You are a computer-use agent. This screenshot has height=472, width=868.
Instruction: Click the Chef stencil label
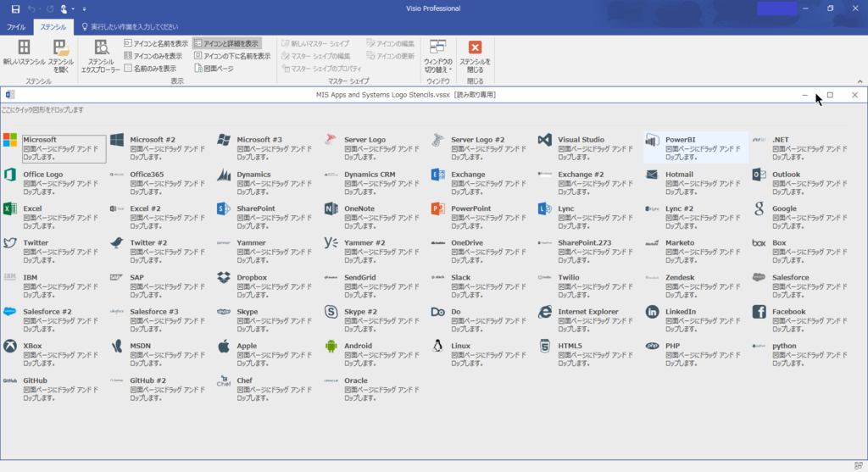click(244, 380)
